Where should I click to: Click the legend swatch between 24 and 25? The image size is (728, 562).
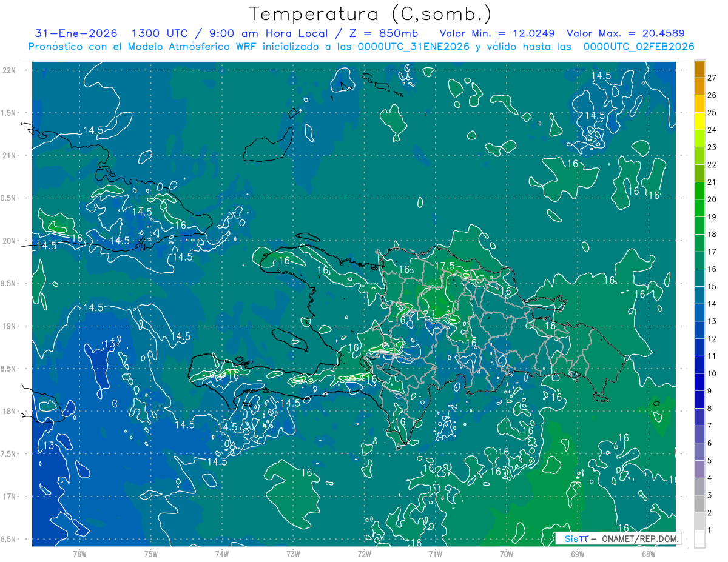(699, 121)
